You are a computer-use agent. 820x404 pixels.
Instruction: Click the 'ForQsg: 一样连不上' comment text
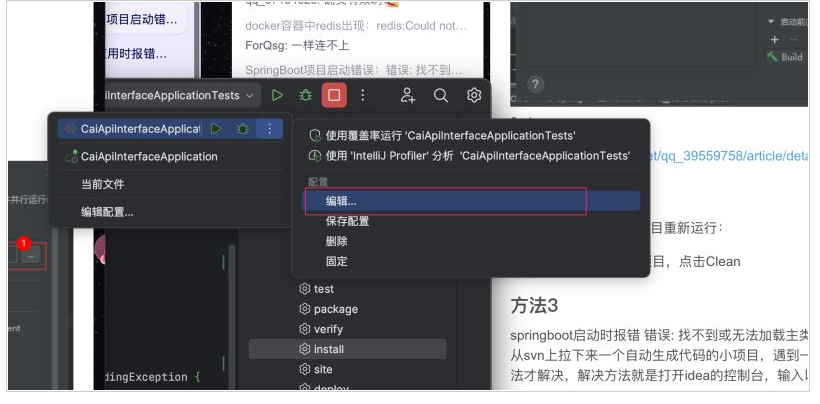tap(297, 45)
